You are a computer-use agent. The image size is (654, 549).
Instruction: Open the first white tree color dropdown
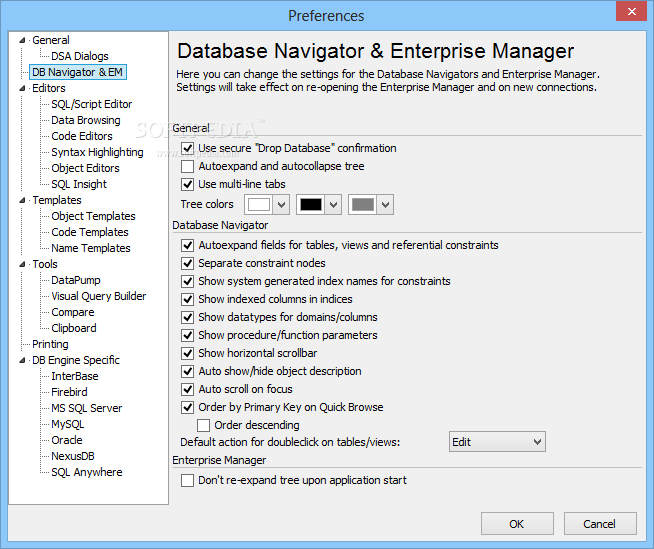tap(282, 205)
